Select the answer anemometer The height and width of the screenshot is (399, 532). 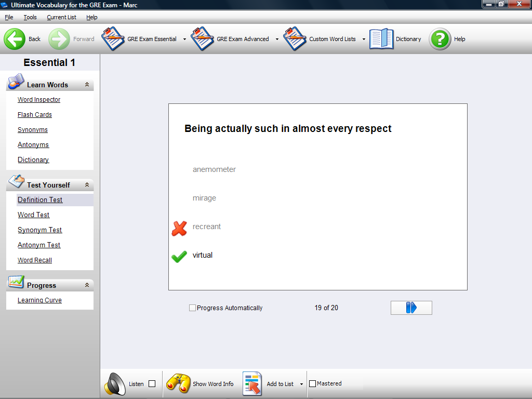214,169
